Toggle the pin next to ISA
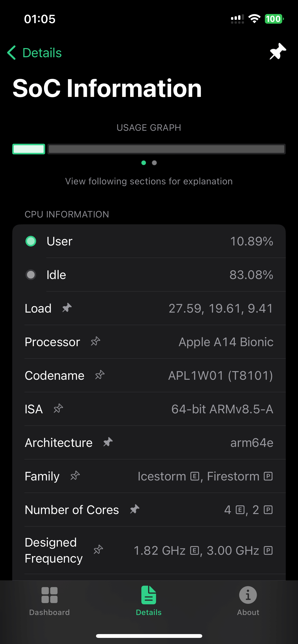The height and width of the screenshot is (644, 298). (58, 409)
